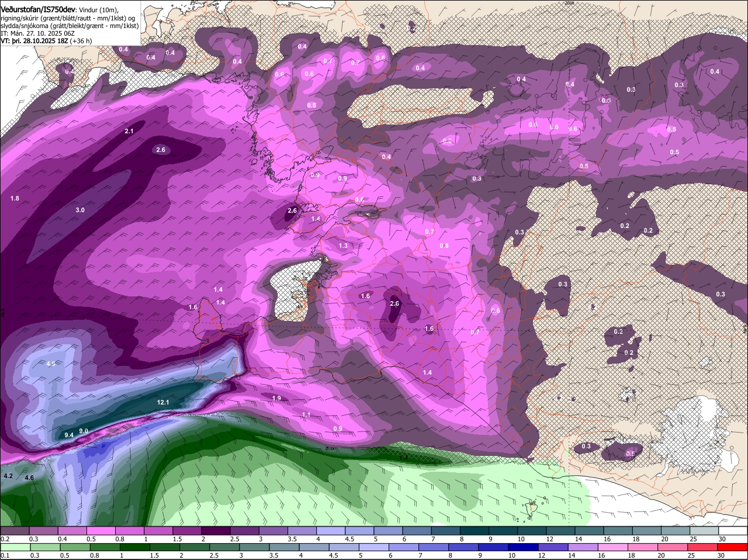The image size is (748, 560).
Task: Click the 14 label in the snow legend
Action: click(x=578, y=539)
